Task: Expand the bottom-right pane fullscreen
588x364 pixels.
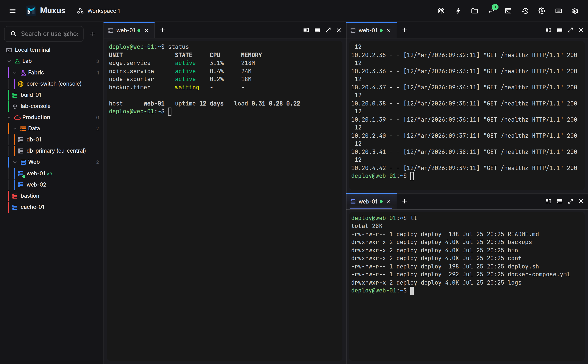Action: tap(570, 201)
